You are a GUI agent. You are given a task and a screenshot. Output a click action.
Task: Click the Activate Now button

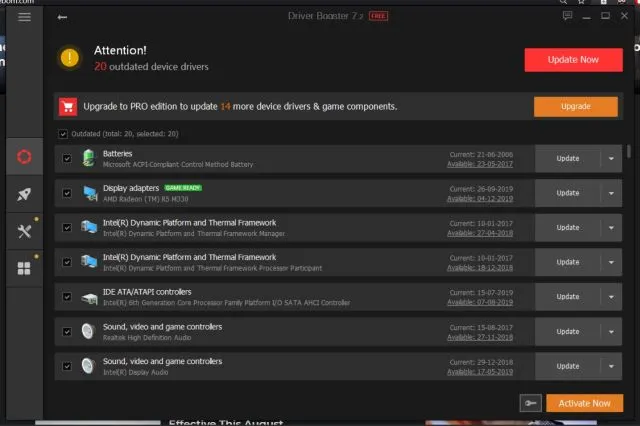point(584,403)
